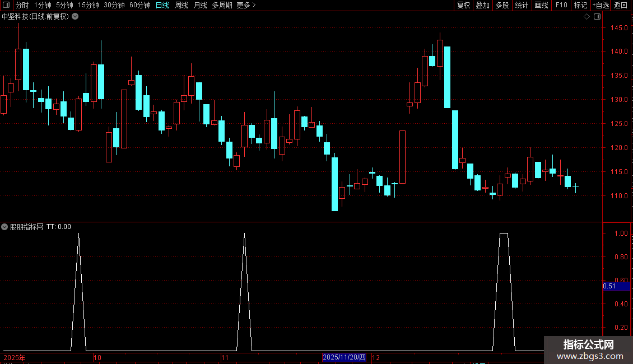This screenshot has width=633, height=364.
Task: Select the 5分钟 period
Action: 64,5
